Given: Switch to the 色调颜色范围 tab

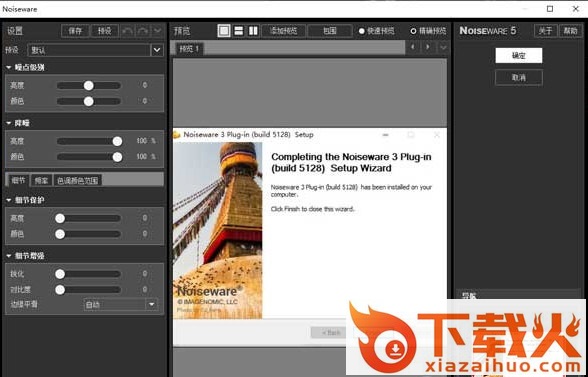Looking at the screenshot, I should (x=78, y=180).
